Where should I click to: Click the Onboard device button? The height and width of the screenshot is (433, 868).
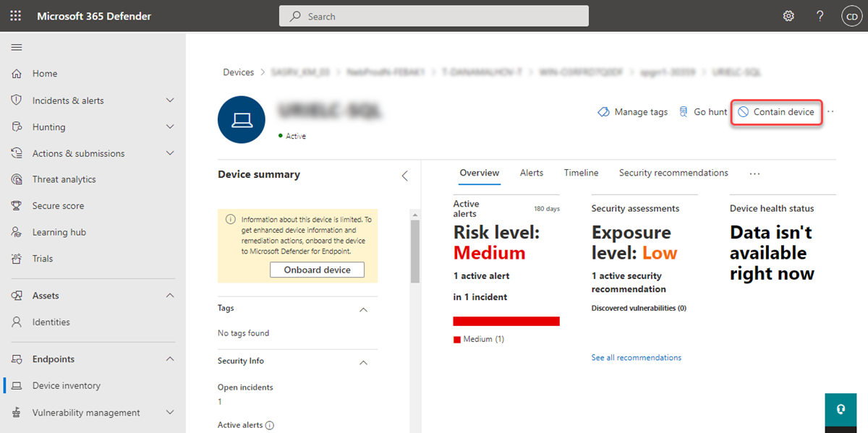click(317, 269)
